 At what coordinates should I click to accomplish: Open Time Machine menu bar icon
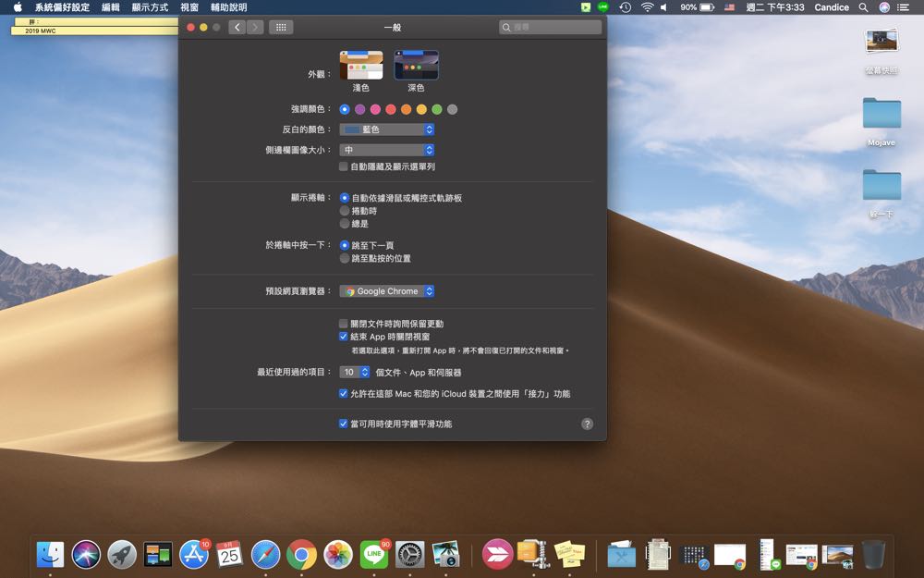click(x=626, y=7)
